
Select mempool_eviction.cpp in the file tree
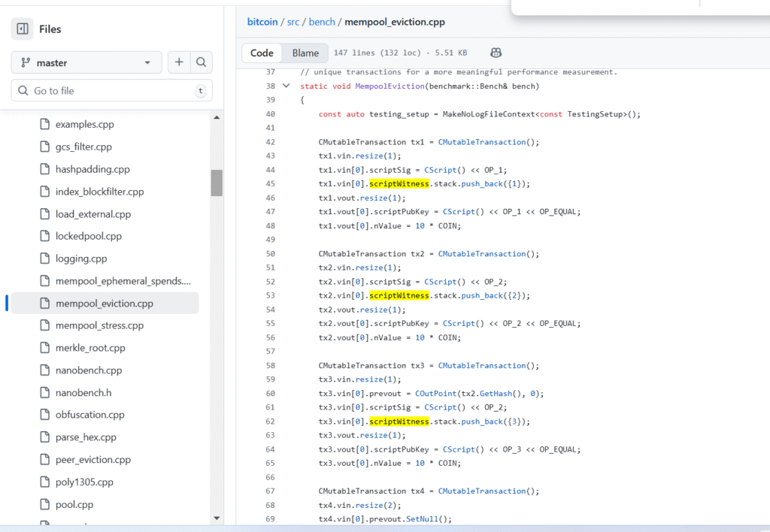coord(104,304)
